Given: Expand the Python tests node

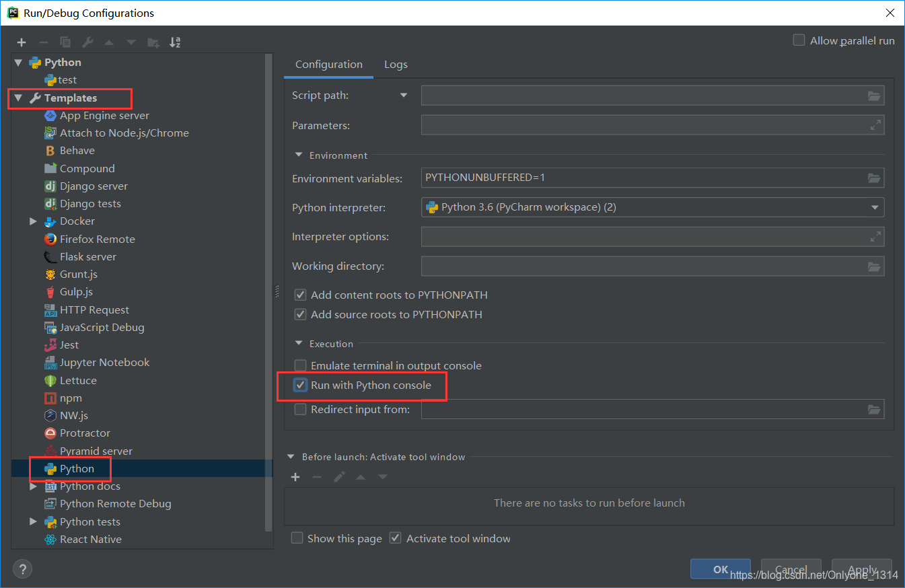Looking at the screenshot, I should 33,521.
